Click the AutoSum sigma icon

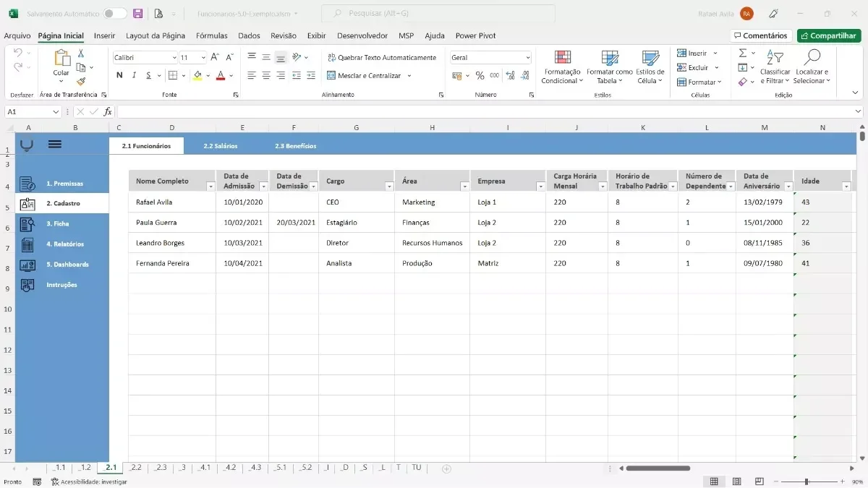(x=742, y=53)
